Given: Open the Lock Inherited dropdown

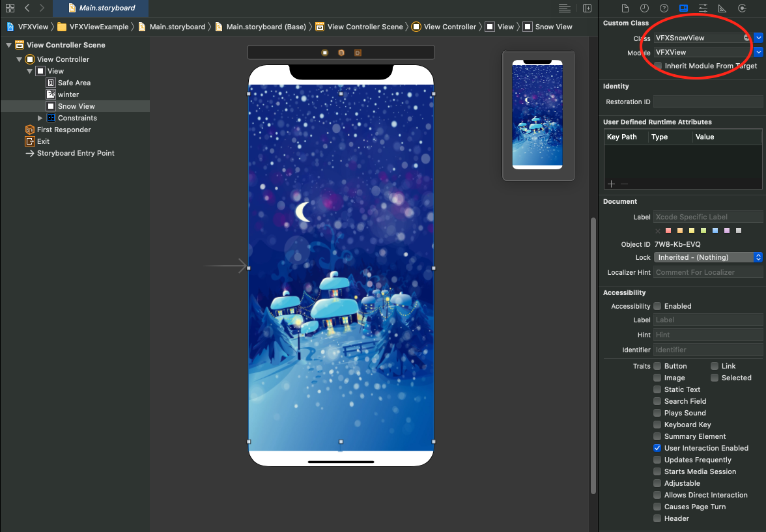Looking at the screenshot, I should click(708, 257).
